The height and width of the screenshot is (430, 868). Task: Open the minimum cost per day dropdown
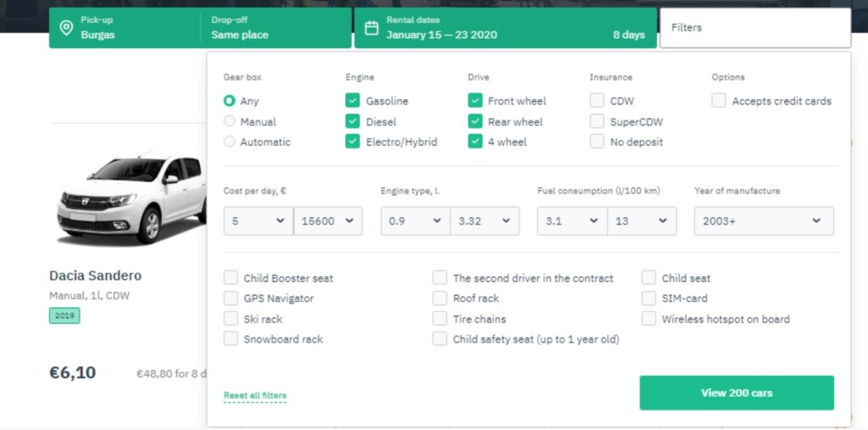coord(258,221)
